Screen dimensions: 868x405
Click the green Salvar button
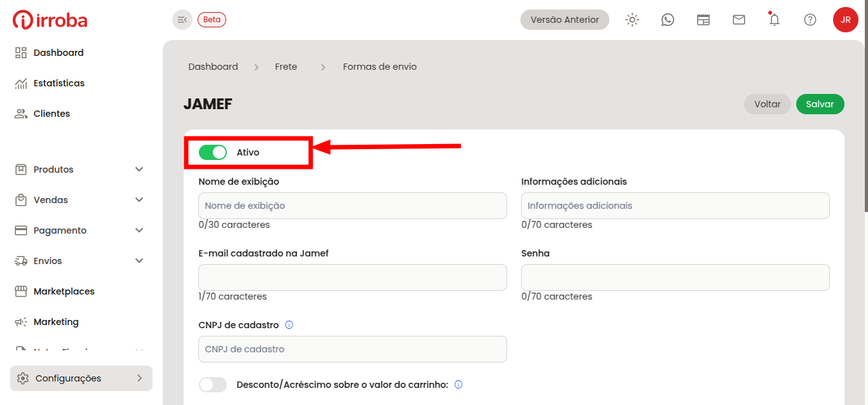[820, 104]
